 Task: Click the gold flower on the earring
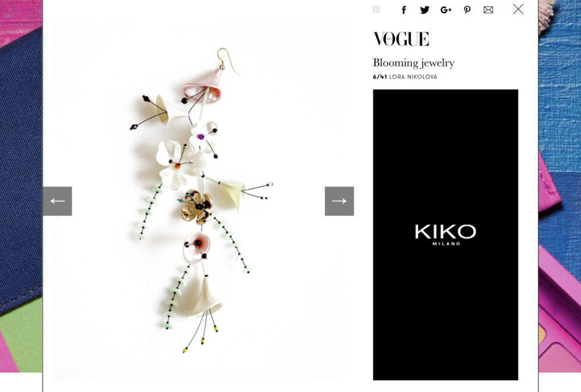tap(196, 207)
